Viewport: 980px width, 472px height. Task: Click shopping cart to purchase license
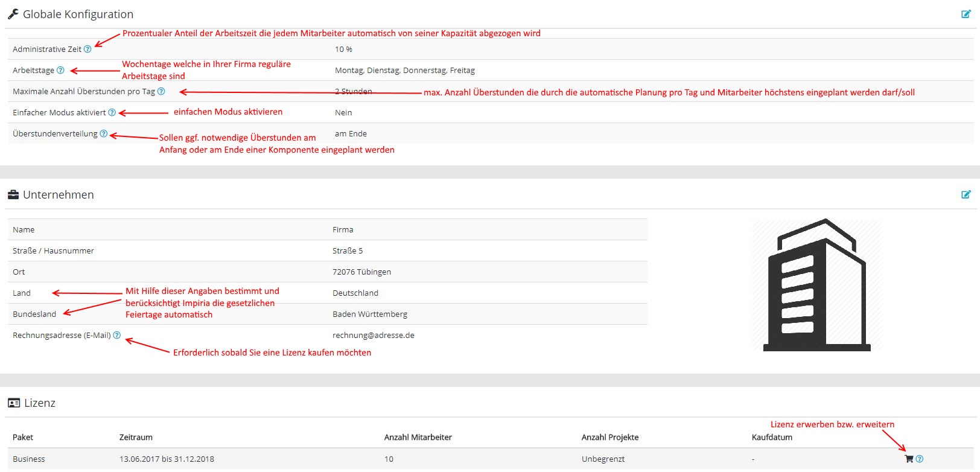coord(909,459)
